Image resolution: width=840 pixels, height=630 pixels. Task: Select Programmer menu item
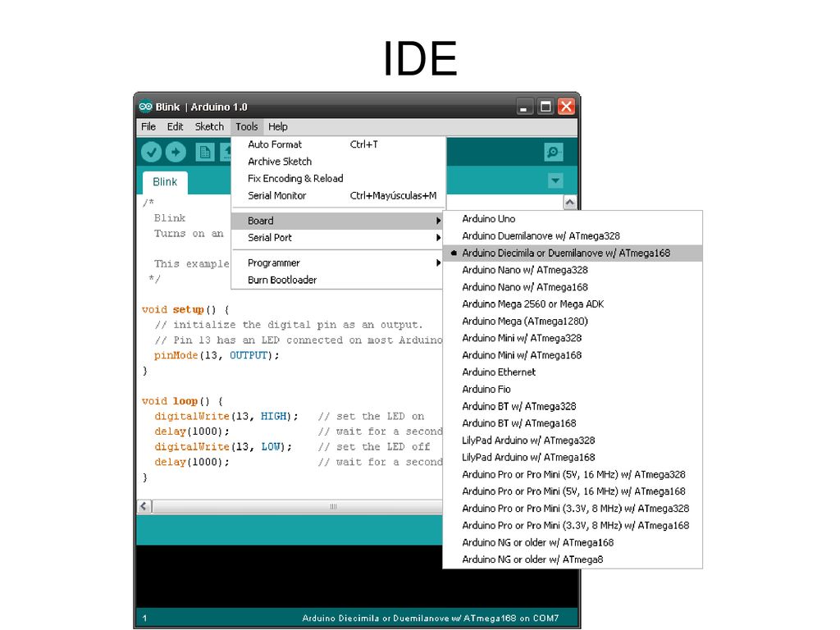pos(339,263)
